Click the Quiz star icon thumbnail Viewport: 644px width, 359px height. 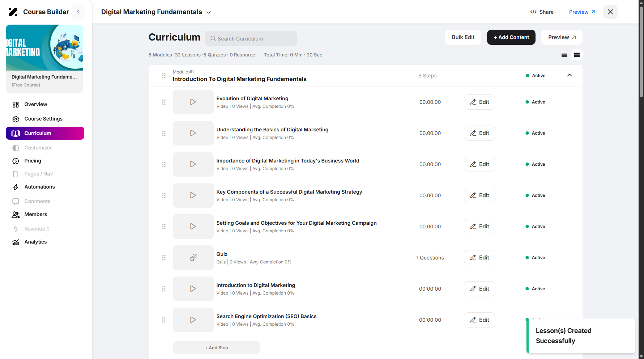pos(193,258)
